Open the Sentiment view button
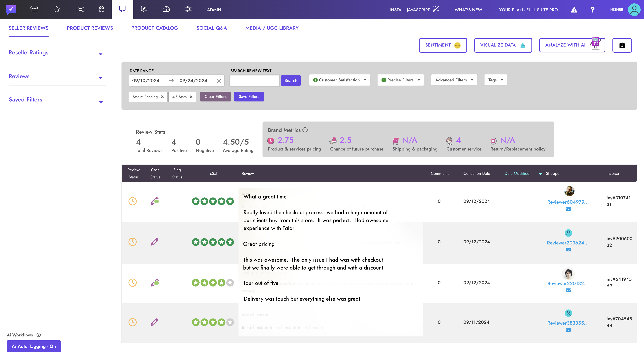 (443, 45)
